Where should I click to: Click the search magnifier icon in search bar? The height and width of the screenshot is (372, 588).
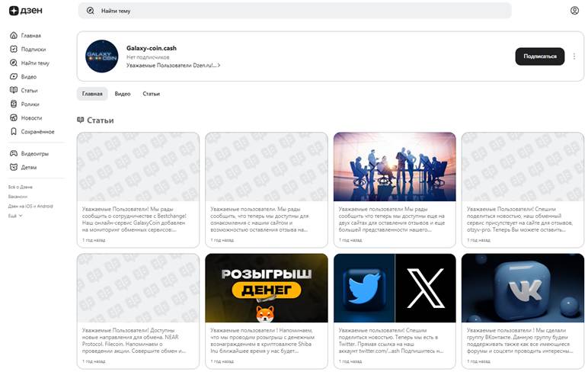91,11
